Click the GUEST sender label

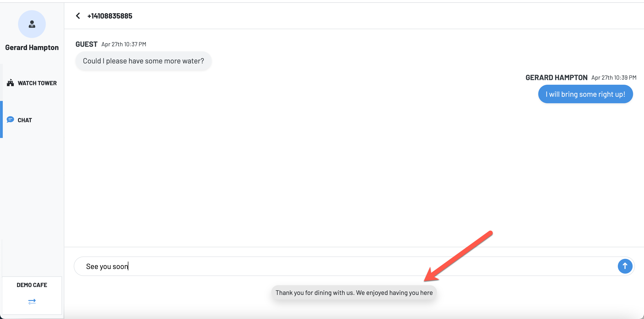tap(87, 44)
